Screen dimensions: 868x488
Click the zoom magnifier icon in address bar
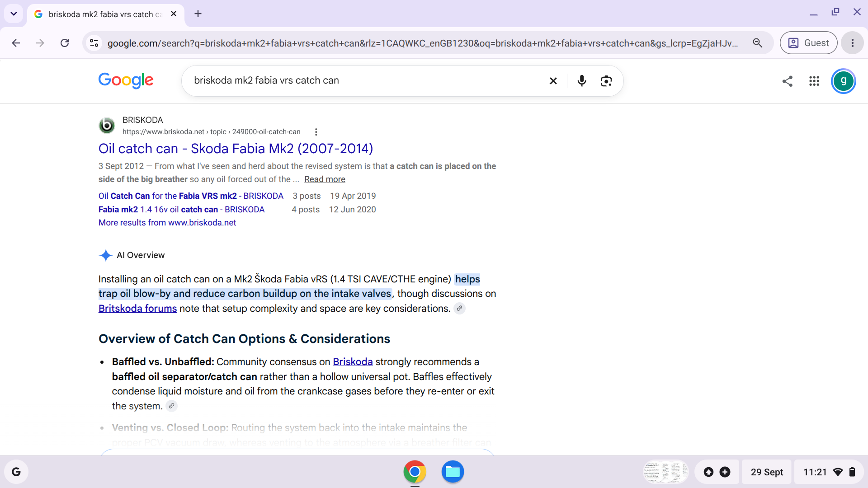[758, 43]
